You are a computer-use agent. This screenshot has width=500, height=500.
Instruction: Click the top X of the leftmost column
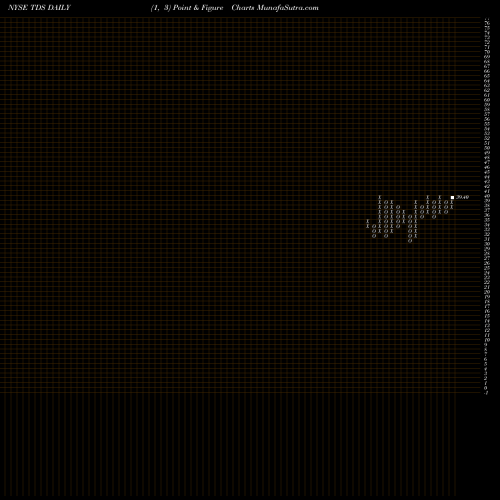[368, 221]
